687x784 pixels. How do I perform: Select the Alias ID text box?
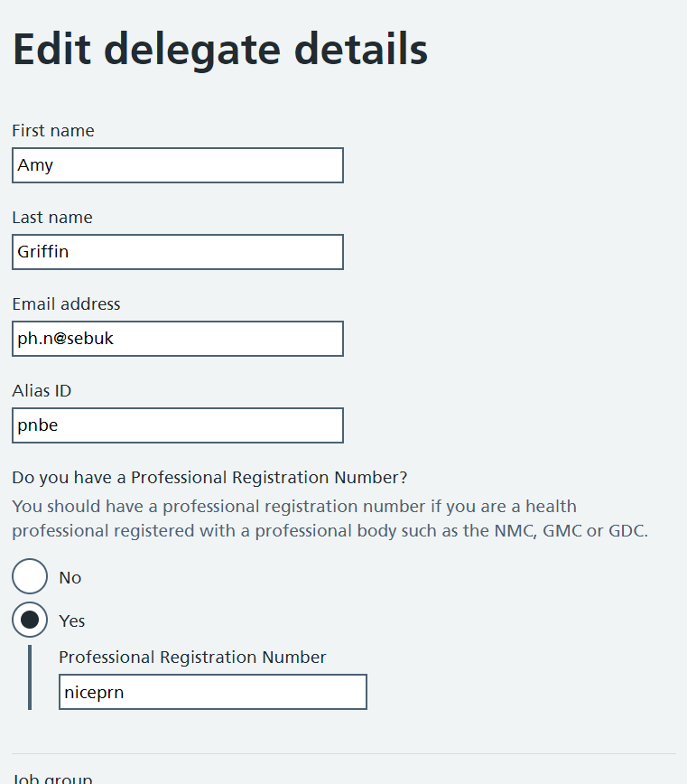click(178, 425)
